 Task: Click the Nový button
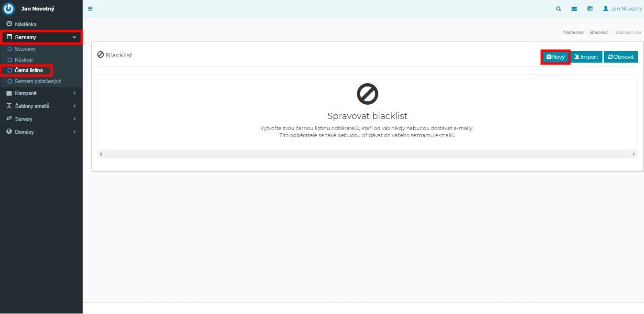(x=556, y=57)
